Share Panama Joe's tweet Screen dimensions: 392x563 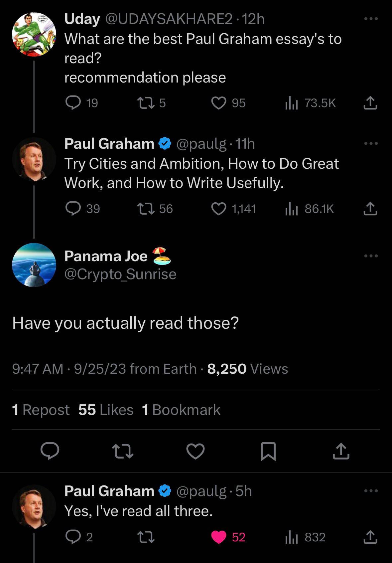341,451
